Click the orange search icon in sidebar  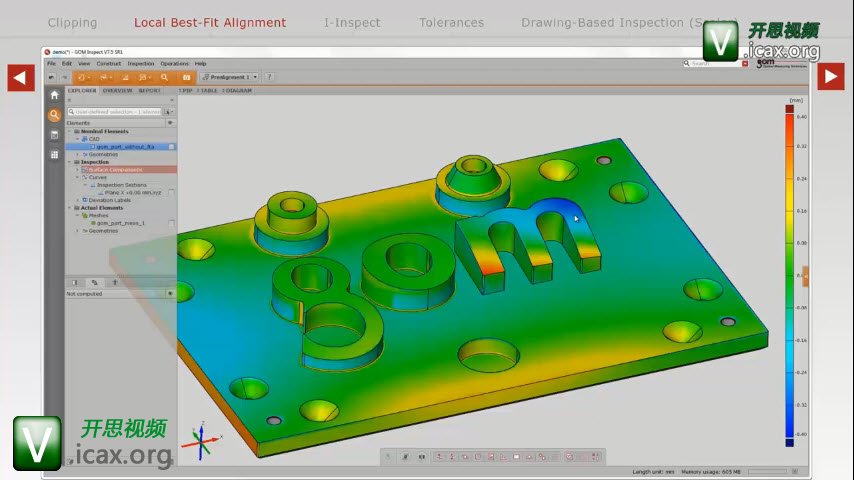pos(54,115)
